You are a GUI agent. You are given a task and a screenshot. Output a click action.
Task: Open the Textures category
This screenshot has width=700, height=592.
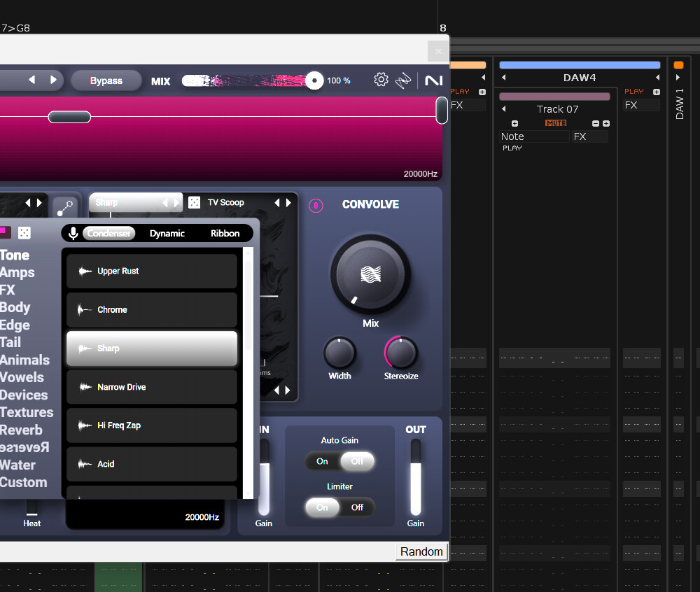tap(27, 413)
